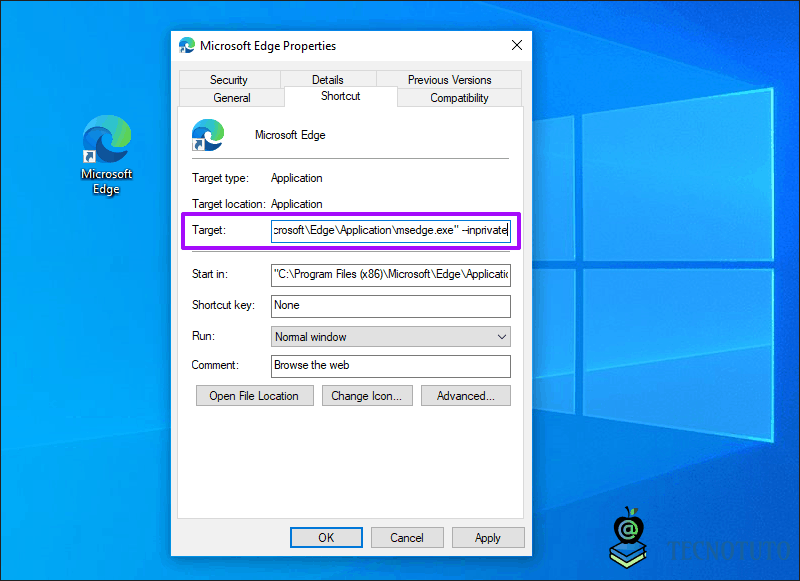
Task: Click inside the Target text field
Action: coord(391,231)
